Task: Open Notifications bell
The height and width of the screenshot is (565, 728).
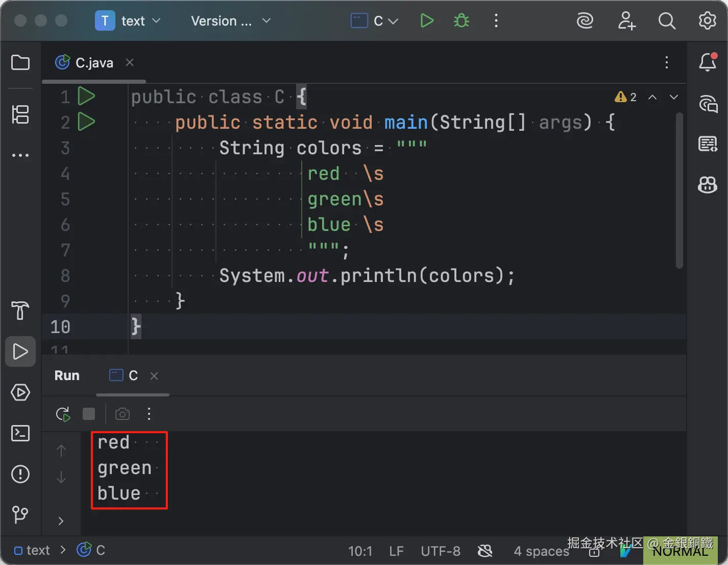Action: coord(708,62)
